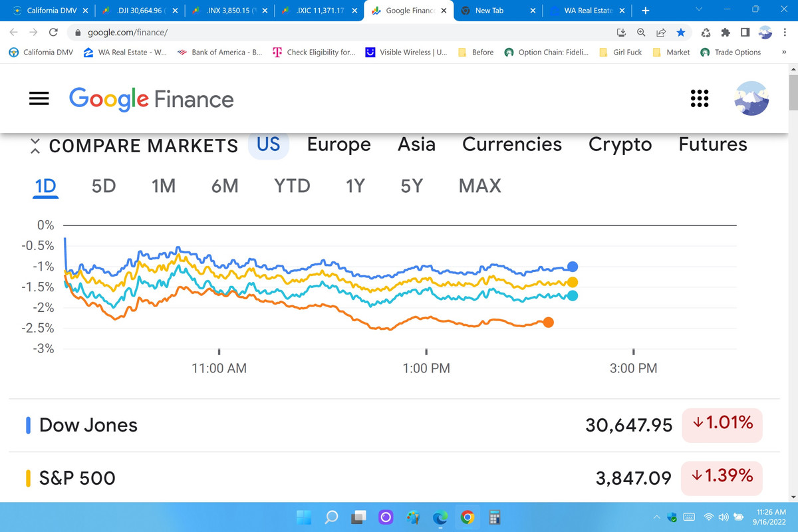798x532 pixels.
Task: Open the Windows Start menu
Action: coord(304,517)
